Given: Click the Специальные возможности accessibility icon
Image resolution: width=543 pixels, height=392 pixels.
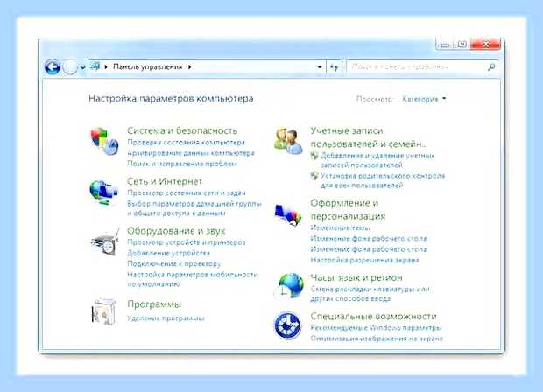Looking at the screenshot, I should (287, 325).
